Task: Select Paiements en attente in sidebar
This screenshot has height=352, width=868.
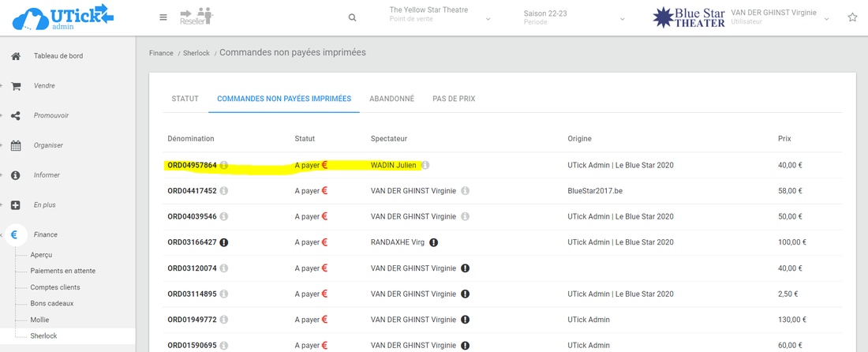Action: click(x=63, y=271)
